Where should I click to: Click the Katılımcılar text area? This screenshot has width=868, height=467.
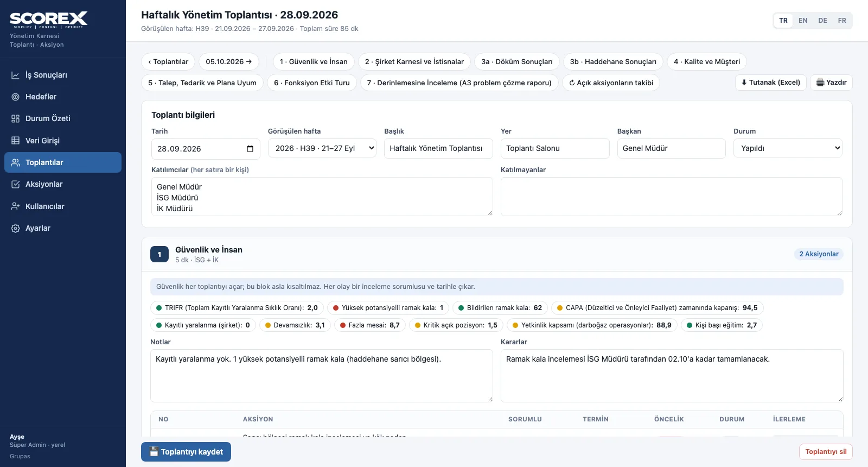(322, 197)
